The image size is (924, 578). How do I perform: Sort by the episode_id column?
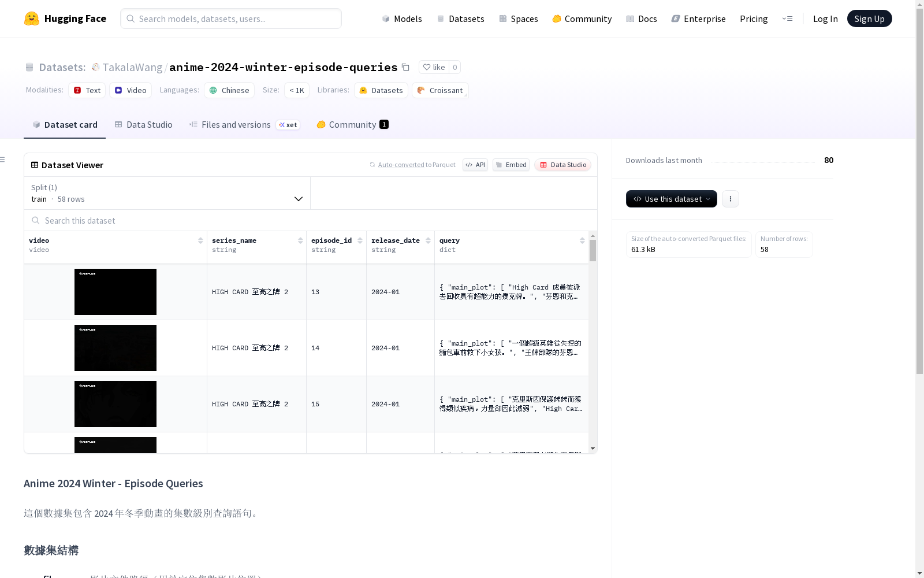pyautogui.click(x=360, y=240)
